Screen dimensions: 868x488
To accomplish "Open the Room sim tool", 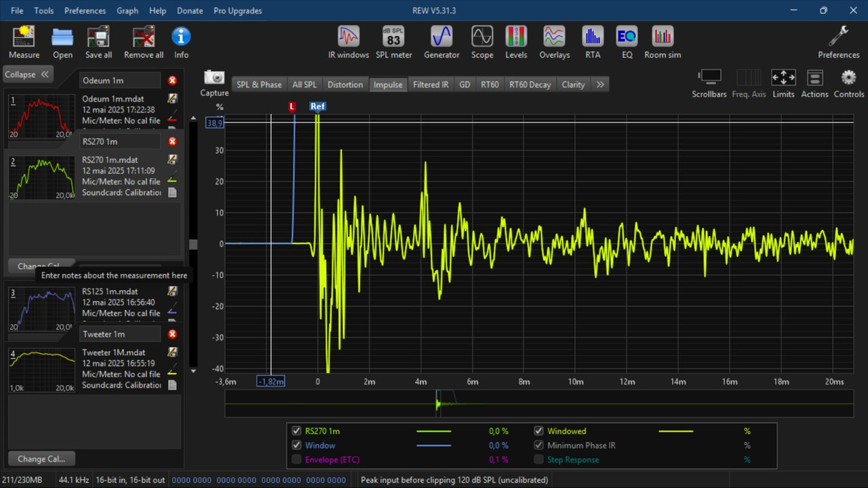I will click(x=662, y=42).
